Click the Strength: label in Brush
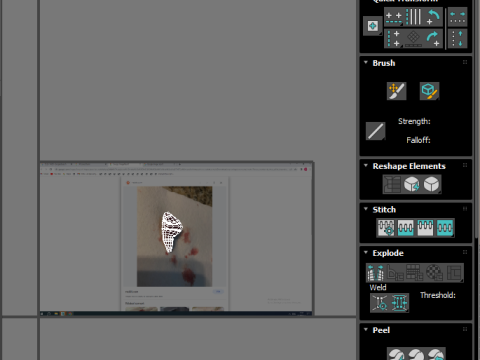480x360 pixels. 414,121
